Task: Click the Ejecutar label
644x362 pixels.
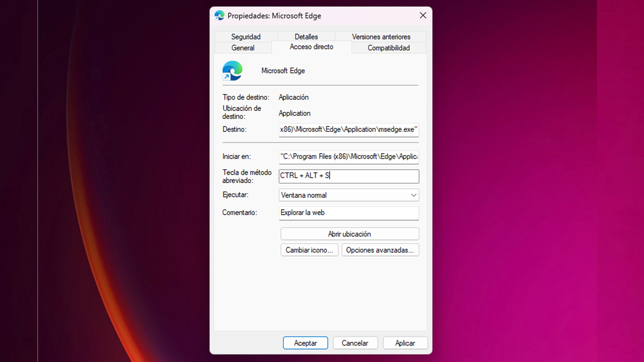Action: pos(235,195)
